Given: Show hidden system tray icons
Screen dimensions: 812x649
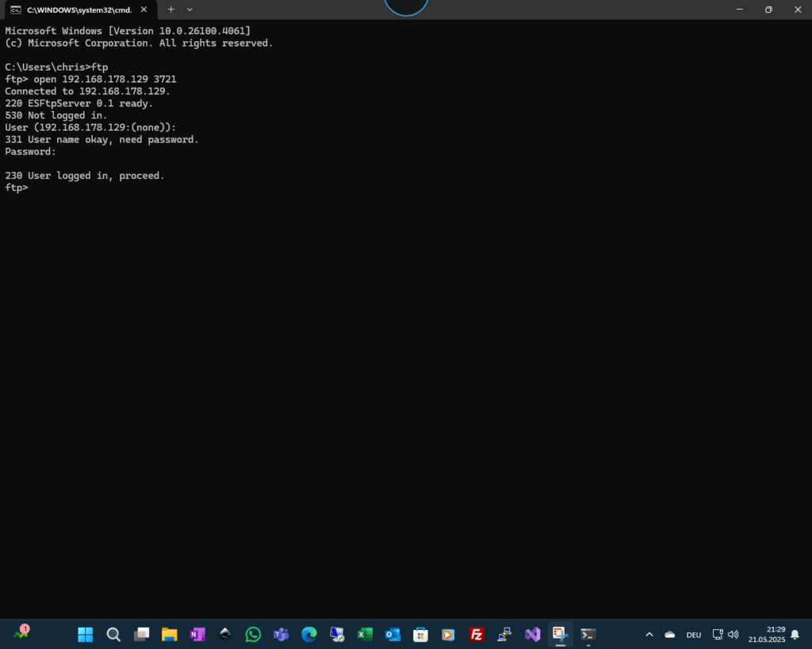Looking at the screenshot, I should [649, 635].
